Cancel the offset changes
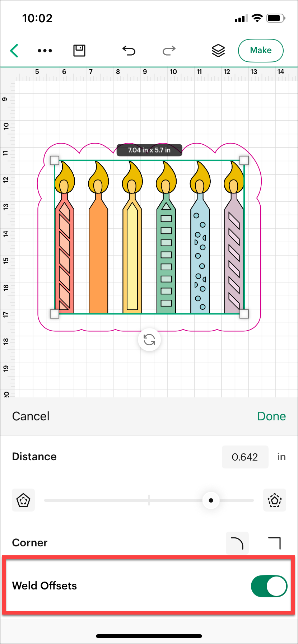Viewport: 298px width, 644px height. pos(31,416)
